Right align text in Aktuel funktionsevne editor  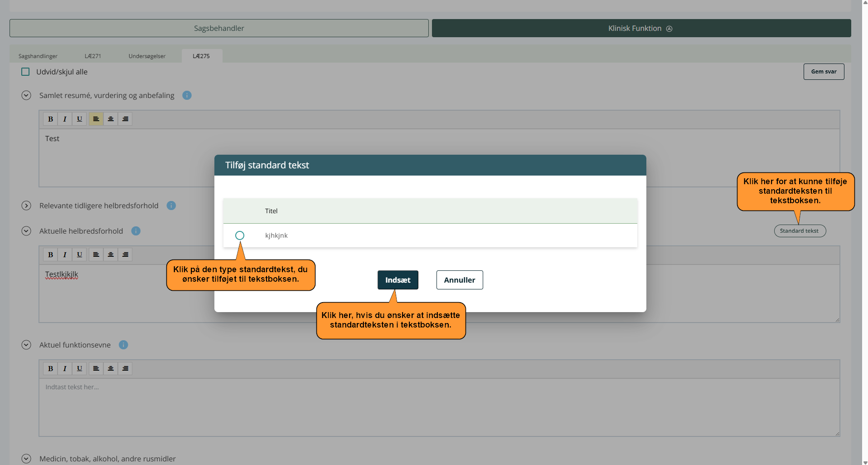125,368
